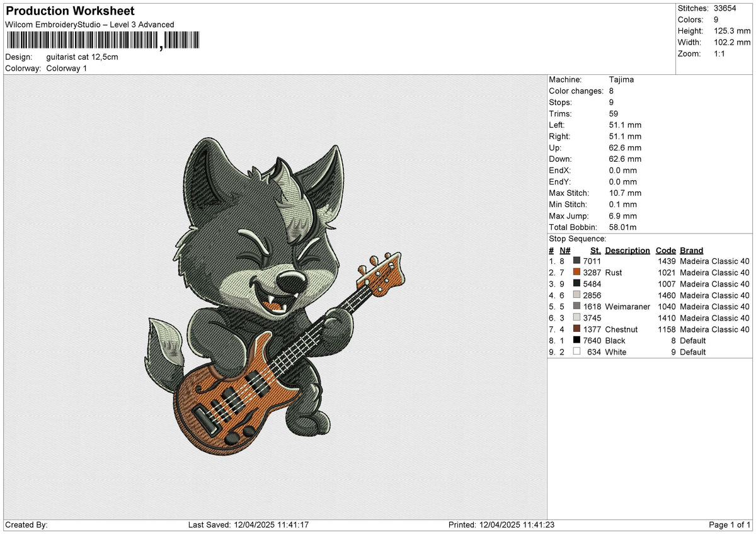Click the Max Stitch value 10.7 mm
The height and width of the screenshot is (534, 756).
[x=625, y=193]
